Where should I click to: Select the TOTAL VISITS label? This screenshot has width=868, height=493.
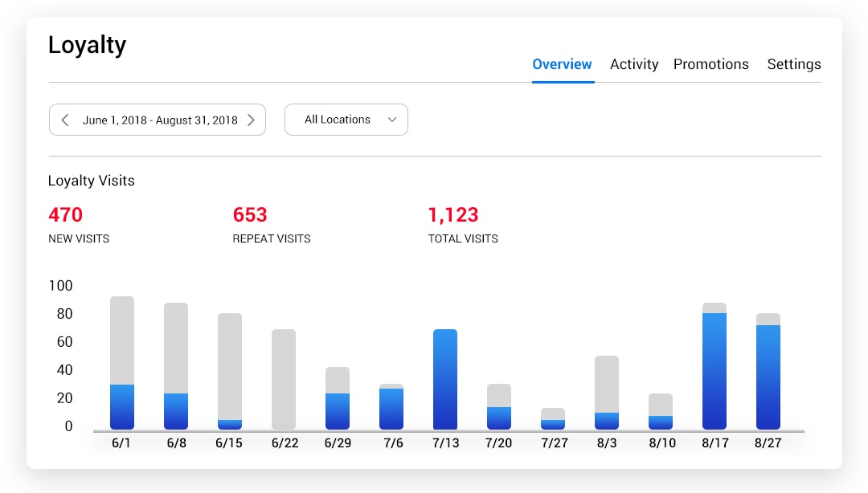[x=463, y=238]
